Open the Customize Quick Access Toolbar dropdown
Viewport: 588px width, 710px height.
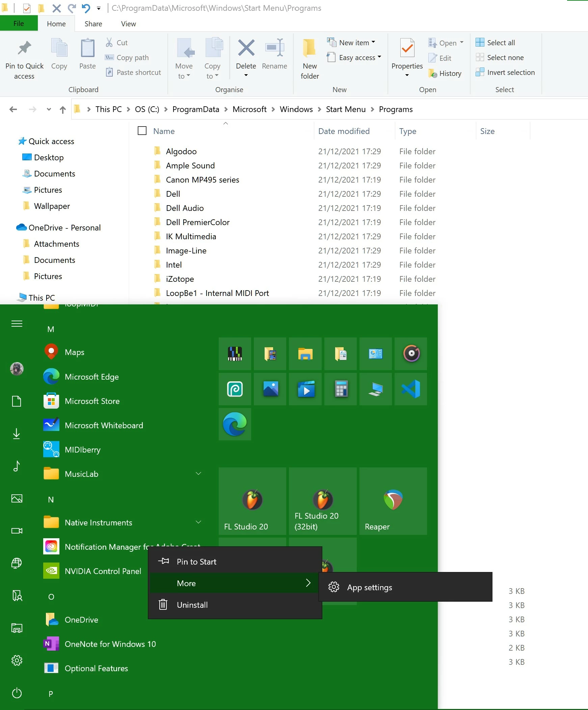coord(99,8)
